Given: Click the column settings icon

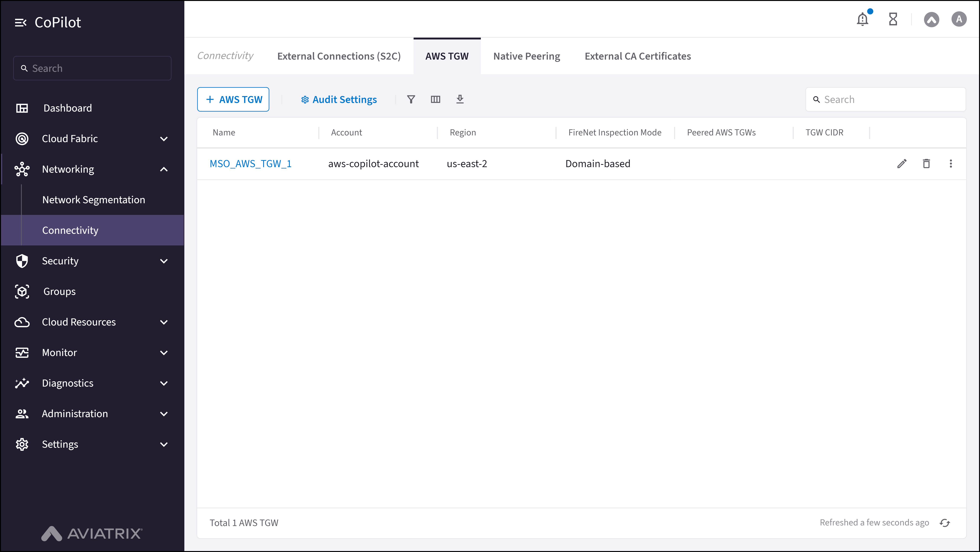Looking at the screenshot, I should click(436, 99).
